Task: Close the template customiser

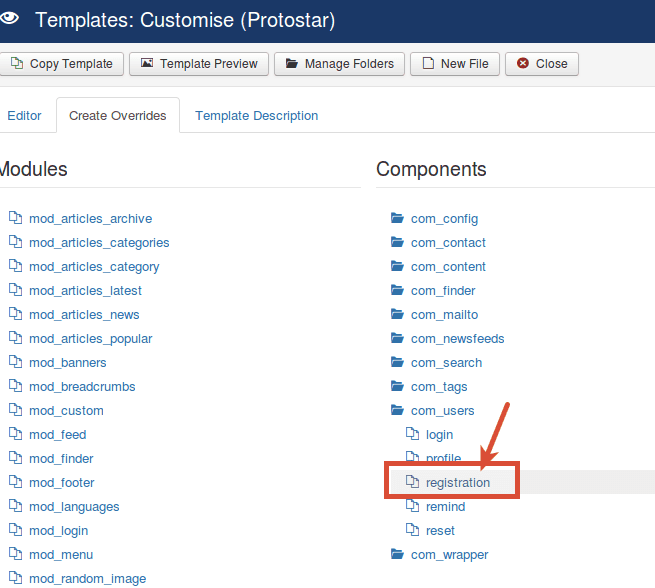Action: pos(542,64)
